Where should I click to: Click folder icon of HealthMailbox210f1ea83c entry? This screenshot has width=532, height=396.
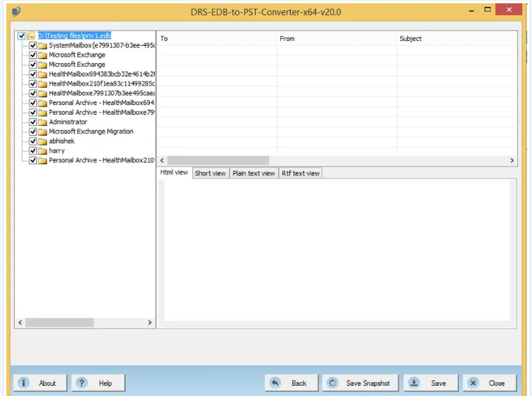point(43,84)
